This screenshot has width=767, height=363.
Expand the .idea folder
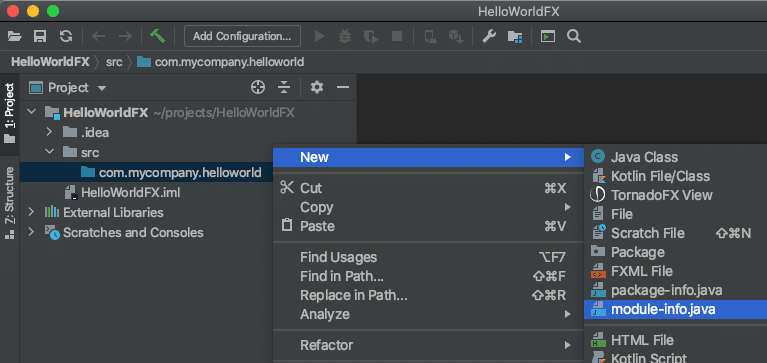(49, 132)
